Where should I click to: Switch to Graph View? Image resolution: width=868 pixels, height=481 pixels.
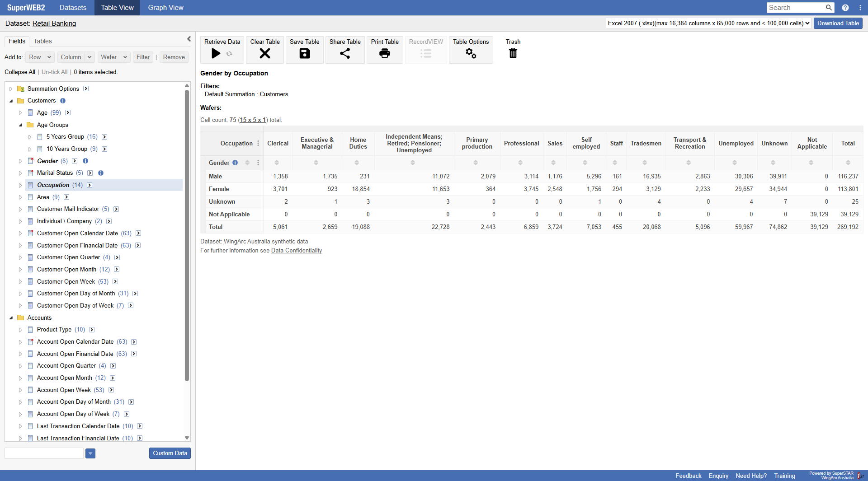click(x=165, y=7)
